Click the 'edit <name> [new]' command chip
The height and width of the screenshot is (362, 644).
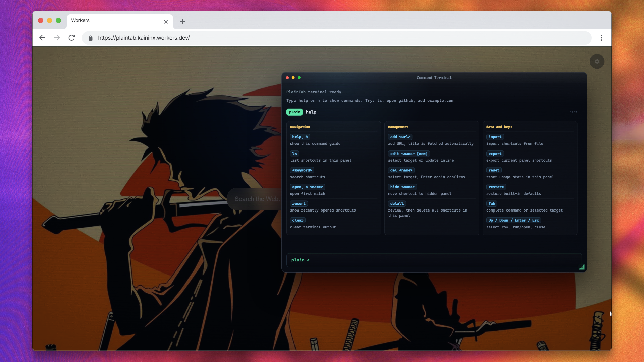pyautogui.click(x=409, y=154)
